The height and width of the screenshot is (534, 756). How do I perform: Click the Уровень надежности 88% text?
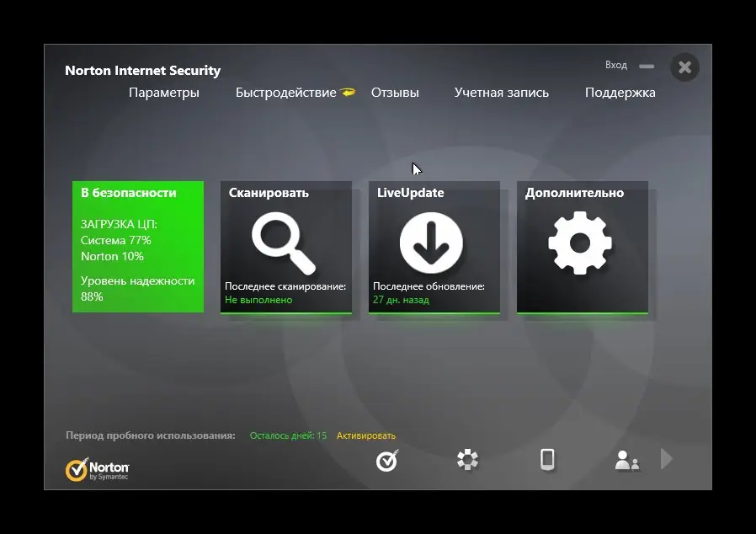point(137,288)
